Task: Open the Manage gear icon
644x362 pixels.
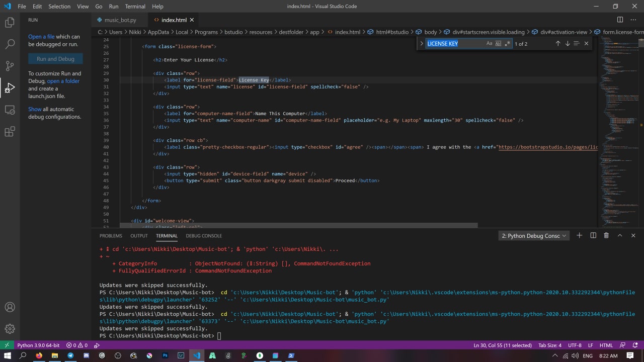Action: coord(10,329)
